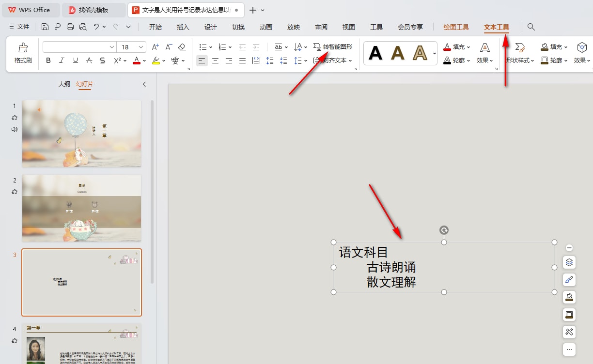Image resolution: width=593 pixels, height=364 pixels.
Task: Toggle center alignment for text
Action: (216, 61)
